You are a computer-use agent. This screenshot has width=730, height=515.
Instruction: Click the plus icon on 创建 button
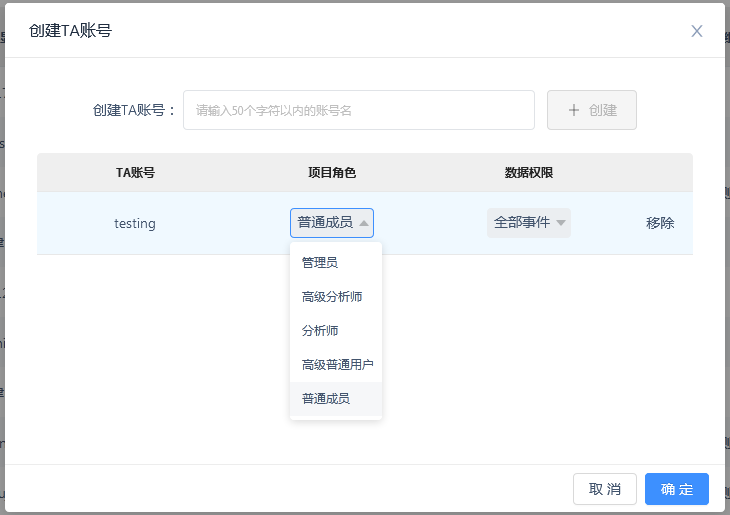pyautogui.click(x=574, y=110)
